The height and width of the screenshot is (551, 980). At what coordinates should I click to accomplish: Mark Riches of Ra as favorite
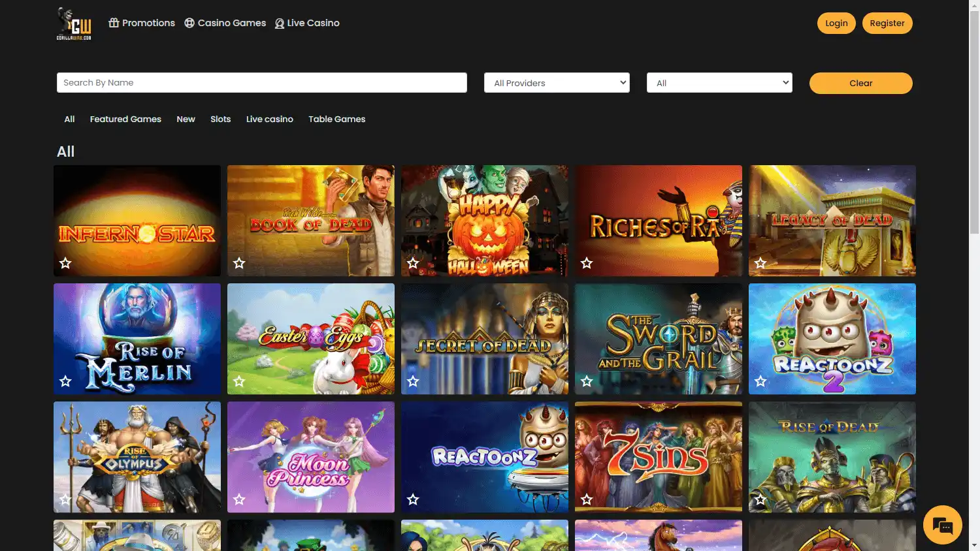[587, 263]
